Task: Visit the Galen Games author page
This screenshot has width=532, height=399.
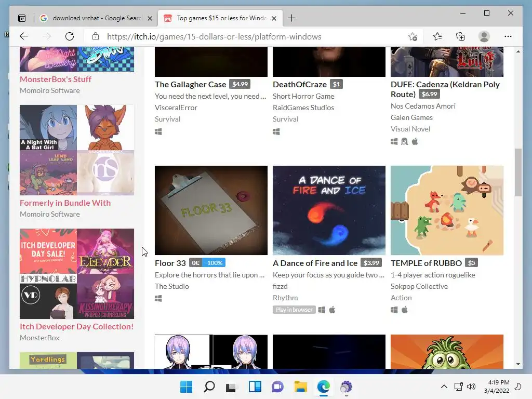Action: pyautogui.click(x=411, y=117)
